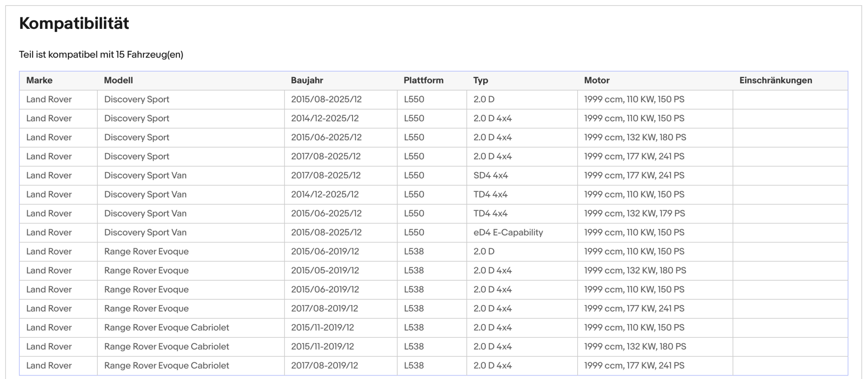868x379 pixels.
Task: Click the 'Motor' column header
Action: click(x=597, y=81)
